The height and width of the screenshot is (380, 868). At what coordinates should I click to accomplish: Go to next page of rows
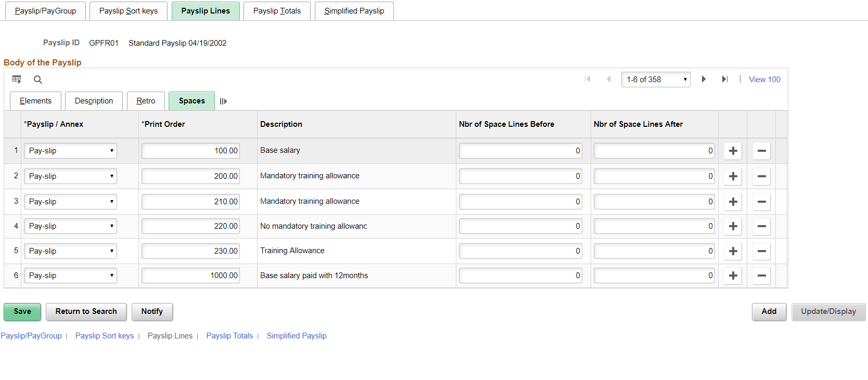coord(704,79)
